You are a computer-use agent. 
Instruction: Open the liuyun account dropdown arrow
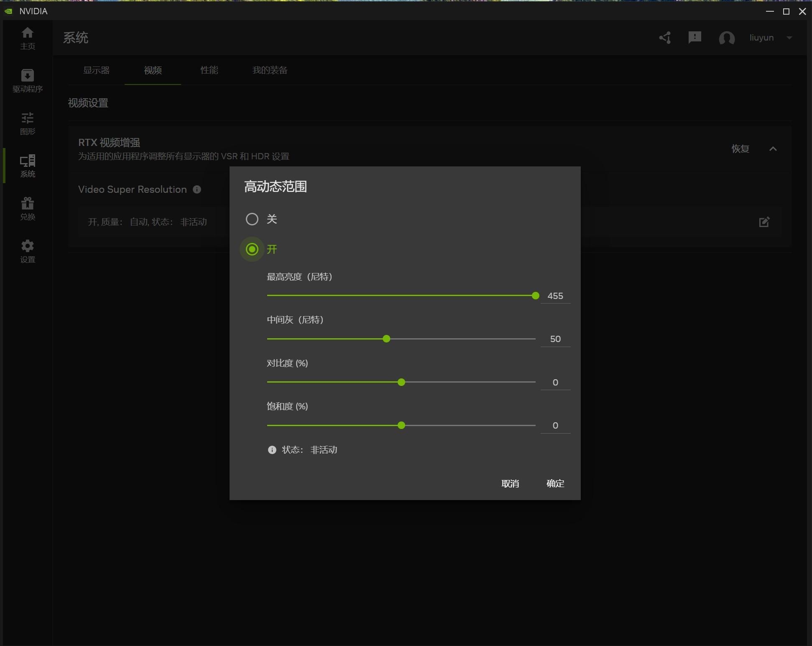(789, 38)
